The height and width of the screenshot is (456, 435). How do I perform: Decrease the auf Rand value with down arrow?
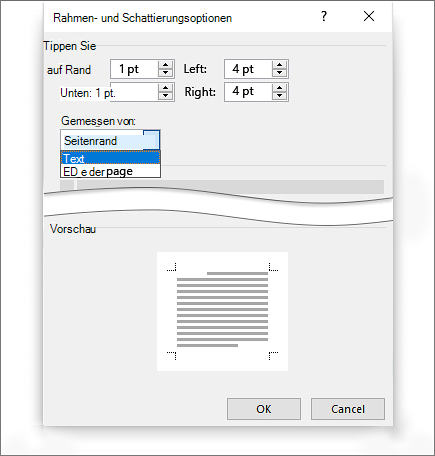coord(165,72)
